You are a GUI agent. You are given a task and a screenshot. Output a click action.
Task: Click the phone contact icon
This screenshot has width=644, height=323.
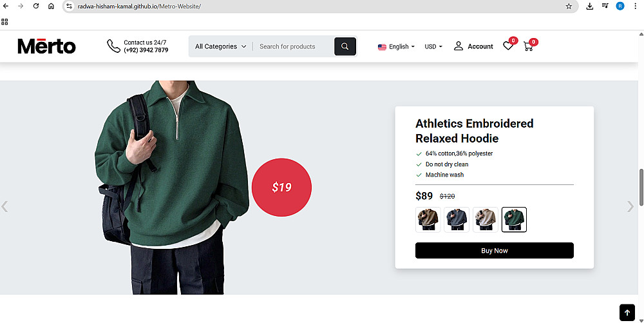click(113, 46)
